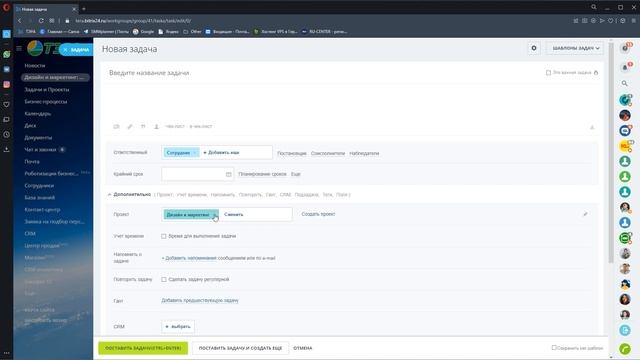640x360 pixels.
Task: Click the 'Создать проект' link
Action: [318, 214]
